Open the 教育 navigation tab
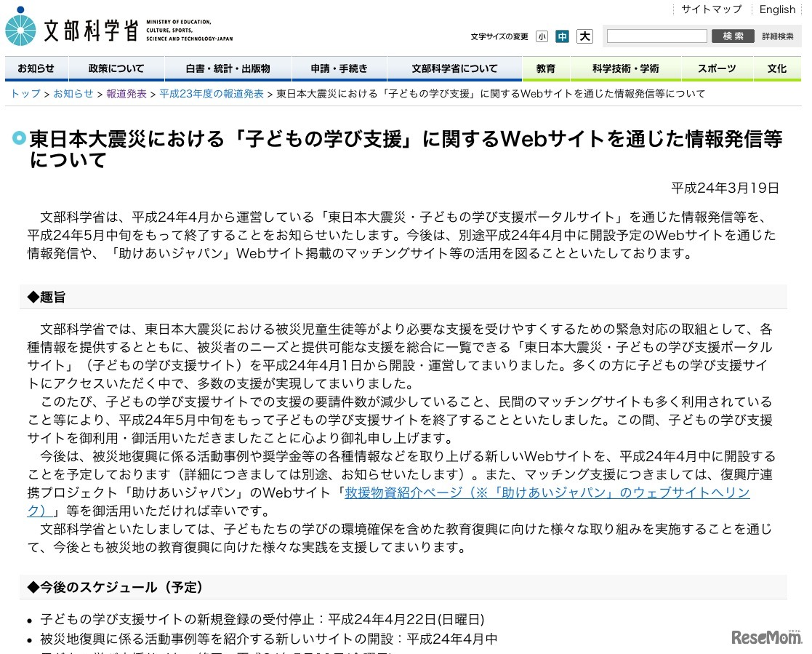This screenshot has height=654, width=812. coord(546,69)
